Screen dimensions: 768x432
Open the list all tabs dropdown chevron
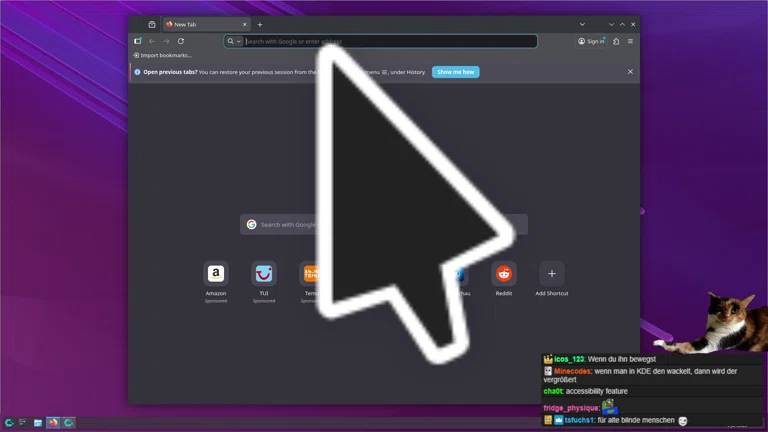582,24
